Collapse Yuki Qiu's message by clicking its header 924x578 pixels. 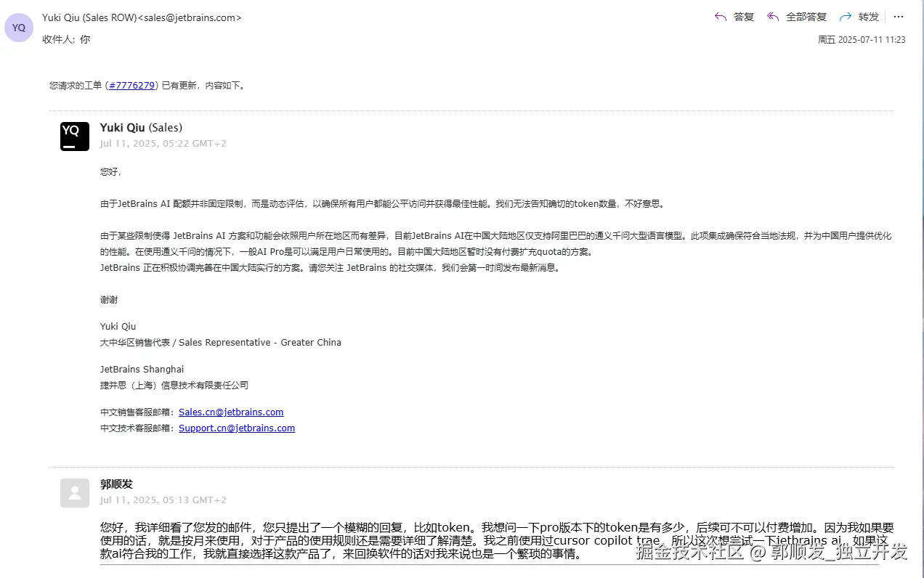[x=141, y=127]
